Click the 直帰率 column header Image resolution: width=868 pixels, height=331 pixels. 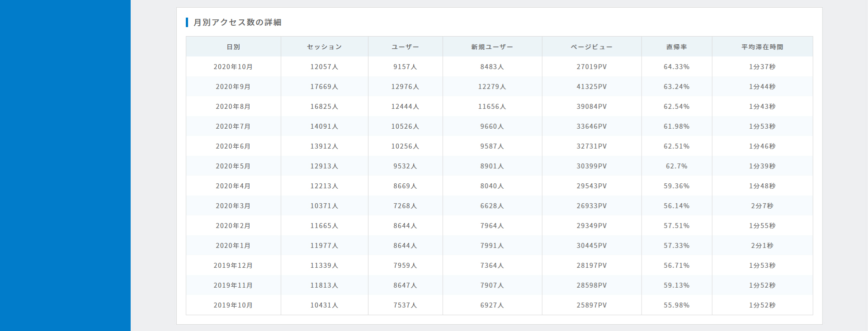[x=677, y=47]
